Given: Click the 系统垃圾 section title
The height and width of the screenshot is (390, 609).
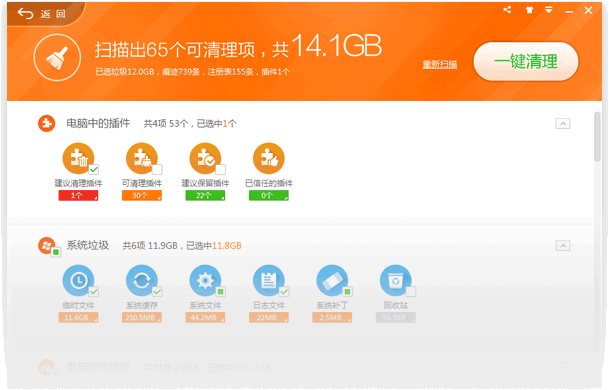Looking at the screenshot, I should click(x=88, y=245).
